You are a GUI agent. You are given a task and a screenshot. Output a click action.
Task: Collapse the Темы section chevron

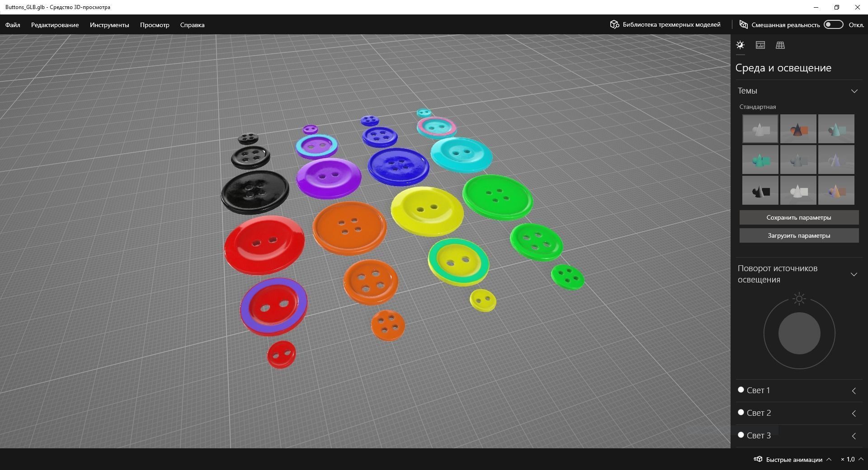pos(854,91)
